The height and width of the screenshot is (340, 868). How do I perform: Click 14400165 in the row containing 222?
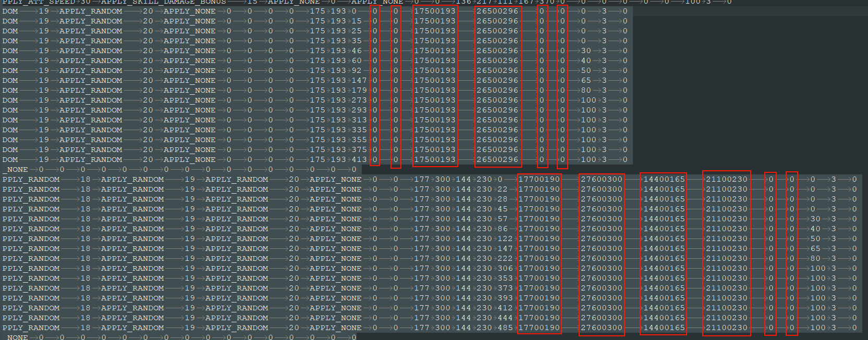664,259
